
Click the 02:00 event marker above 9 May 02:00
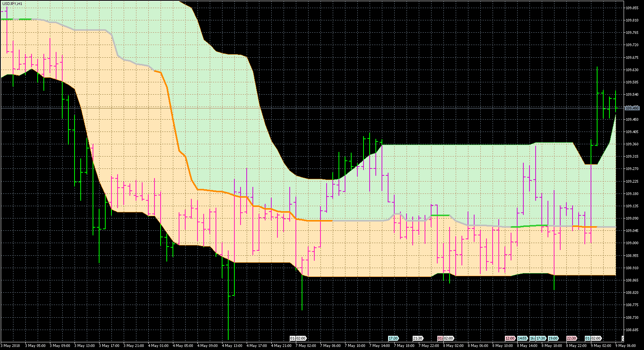pyautogui.click(x=596, y=338)
